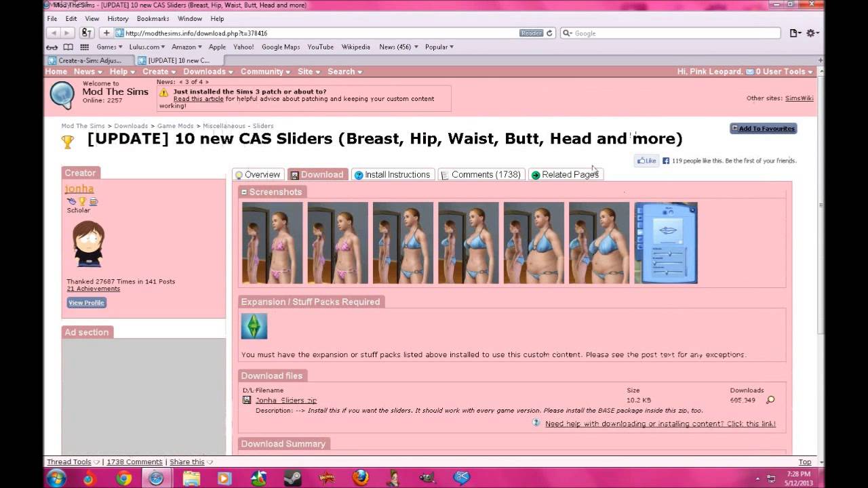Switch to the Install Instructions tab

click(392, 175)
